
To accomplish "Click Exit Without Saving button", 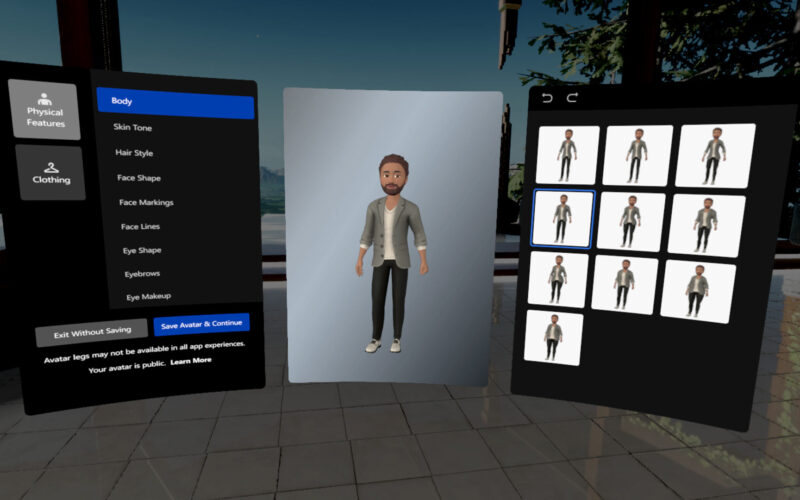I will tap(92, 333).
